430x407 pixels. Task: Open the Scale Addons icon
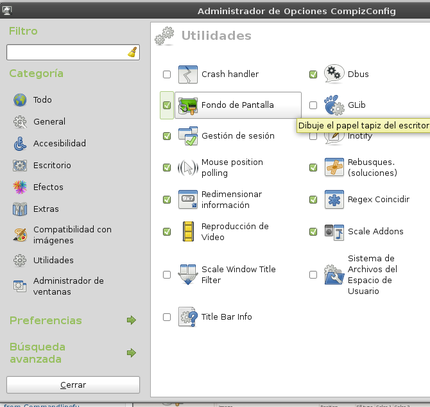(334, 232)
